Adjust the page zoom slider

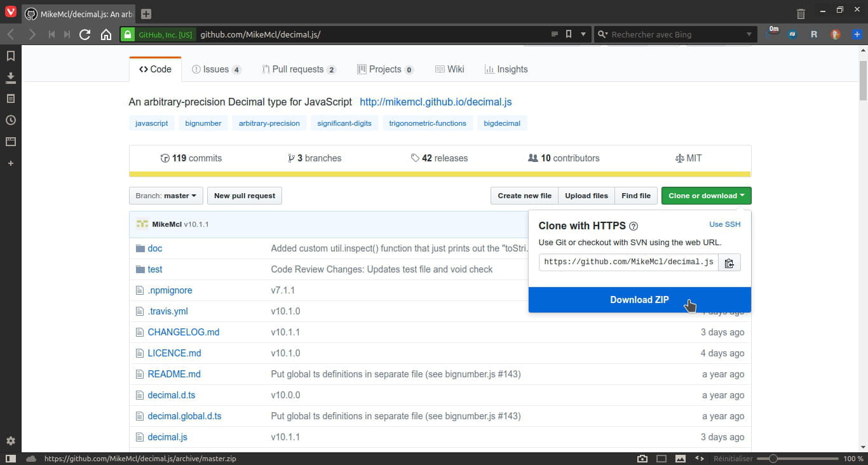798,459
